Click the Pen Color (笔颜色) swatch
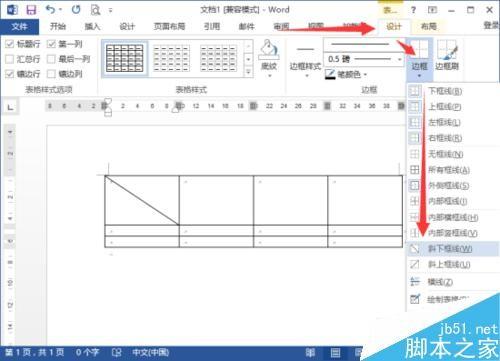Screen dimensions: 500x361 coord(330,74)
